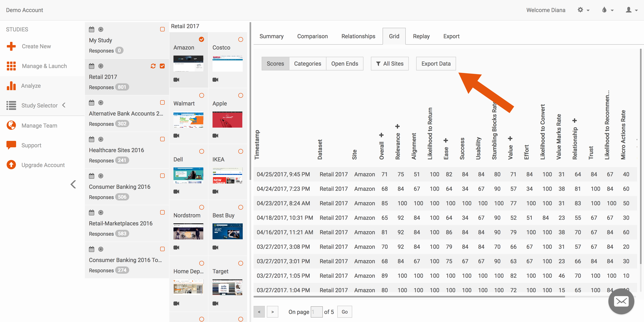Click the Study Selector list icon
The height and width of the screenshot is (322, 644).
tap(11, 105)
